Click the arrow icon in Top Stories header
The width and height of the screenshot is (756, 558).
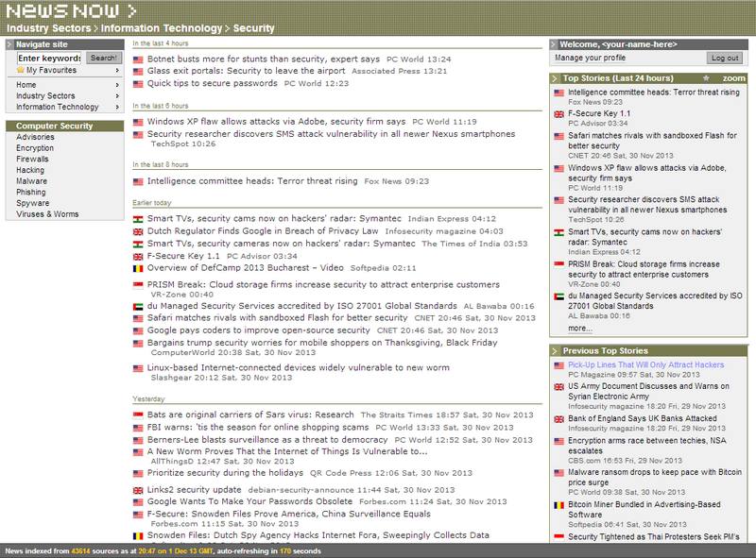[555, 78]
